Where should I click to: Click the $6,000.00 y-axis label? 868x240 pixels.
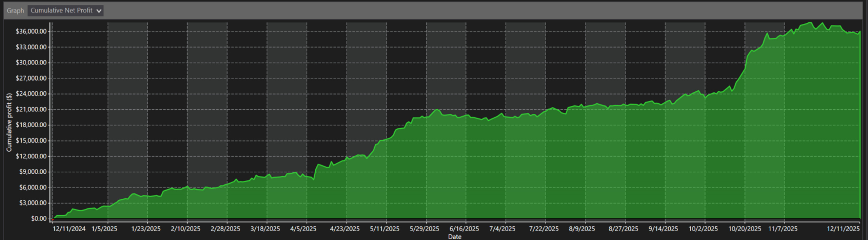click(33, 187)
